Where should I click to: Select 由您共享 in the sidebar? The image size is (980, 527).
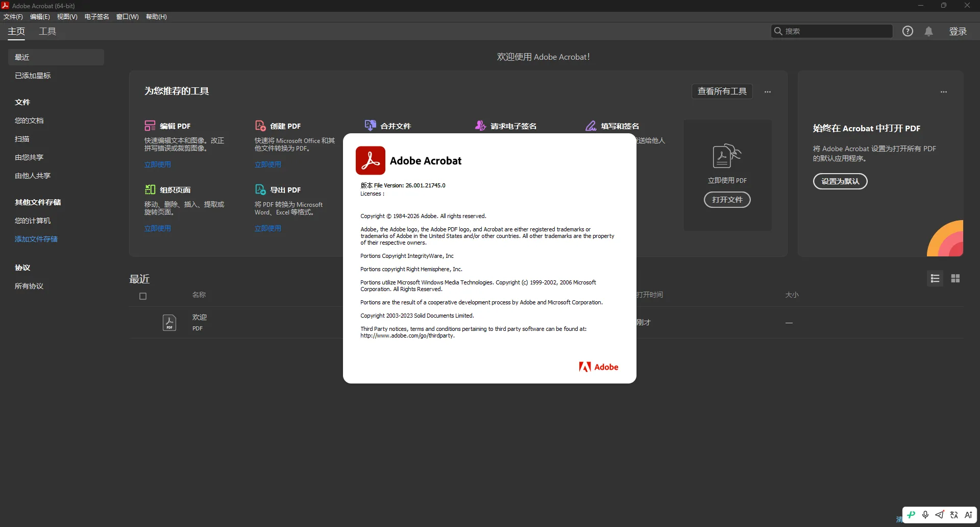(29, 157)
